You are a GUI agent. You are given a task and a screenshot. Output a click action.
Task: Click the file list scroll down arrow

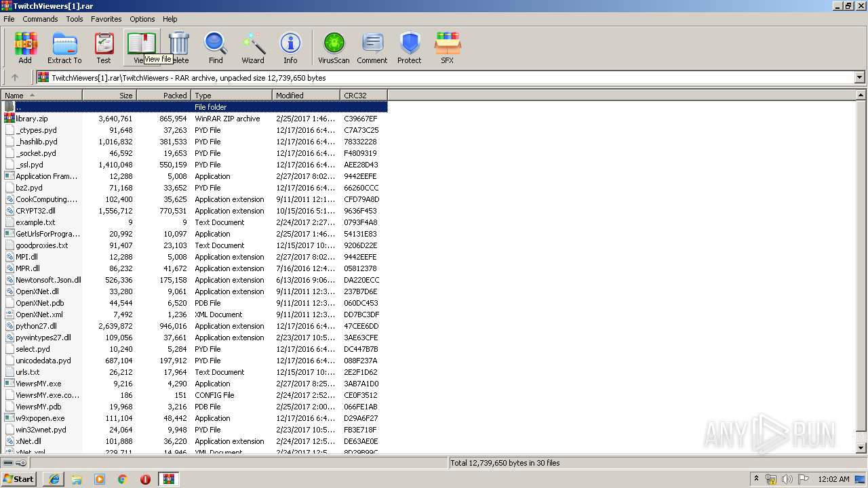(x=861, y=448)
